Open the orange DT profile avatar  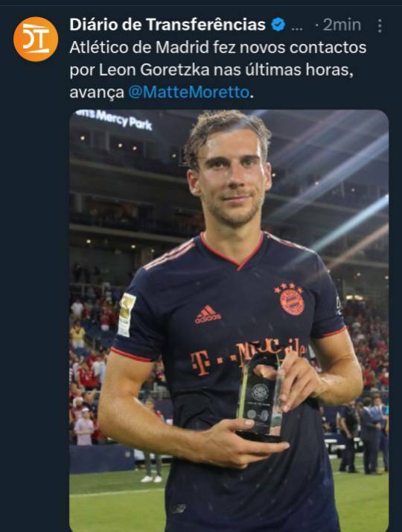click(x=36, y=39)
